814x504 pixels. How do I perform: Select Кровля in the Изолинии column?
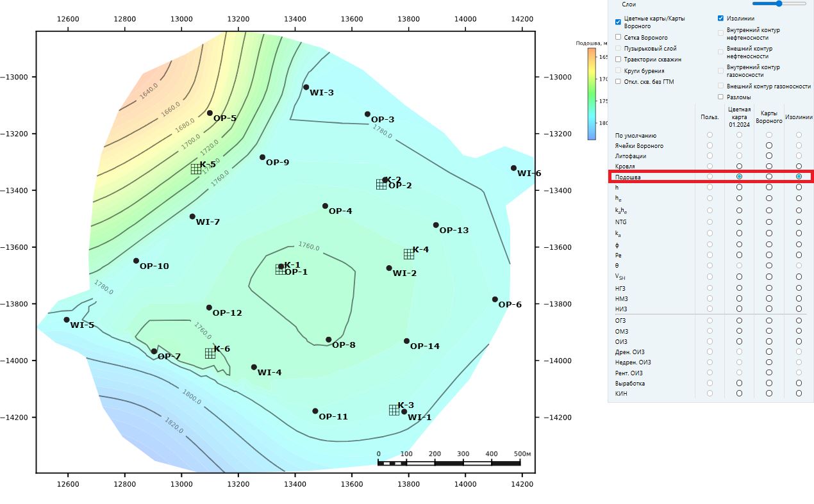point(799,167)
